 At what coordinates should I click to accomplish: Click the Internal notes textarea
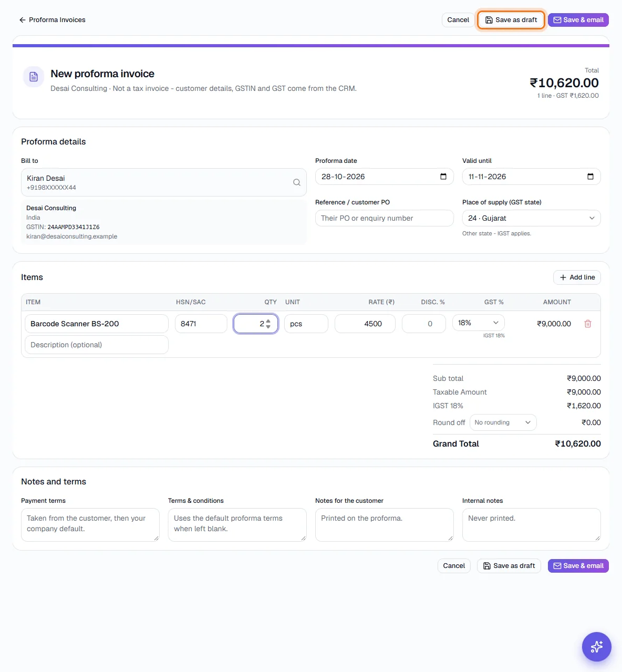tap(532, 525)
